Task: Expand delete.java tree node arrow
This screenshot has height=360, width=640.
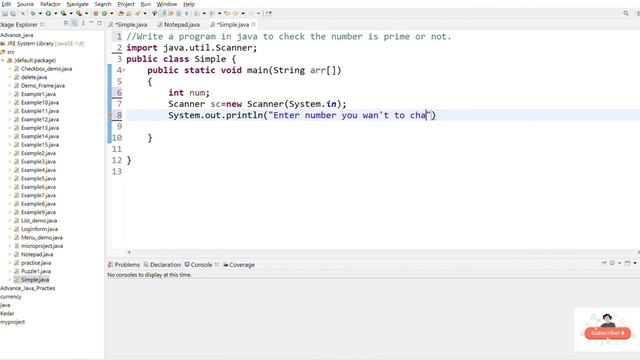Action: [10, 77]
